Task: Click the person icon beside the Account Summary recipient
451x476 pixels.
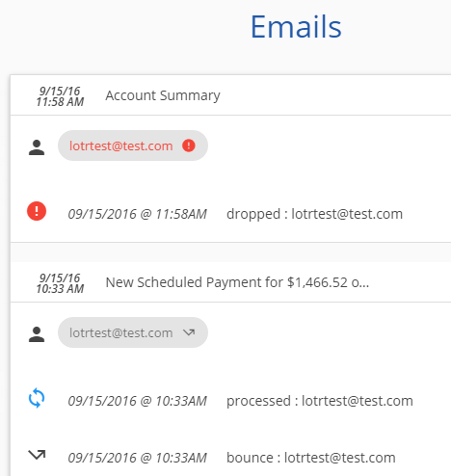Action: [37, 147]
